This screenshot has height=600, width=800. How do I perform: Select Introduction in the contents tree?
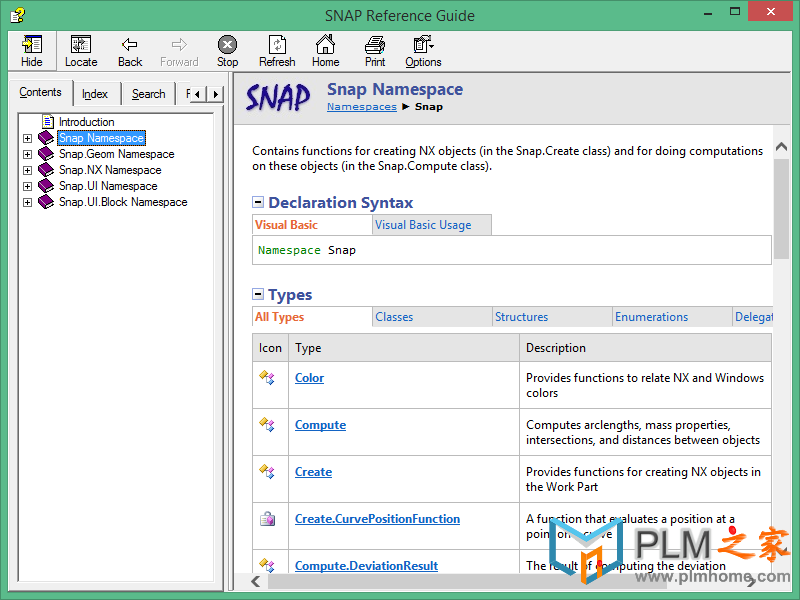tap(87, 122)
